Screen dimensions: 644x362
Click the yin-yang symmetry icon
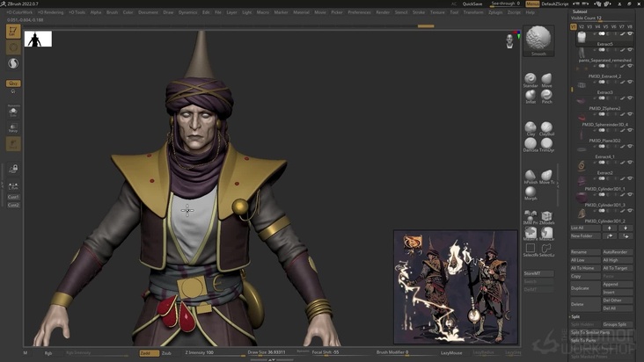point(13,63)
